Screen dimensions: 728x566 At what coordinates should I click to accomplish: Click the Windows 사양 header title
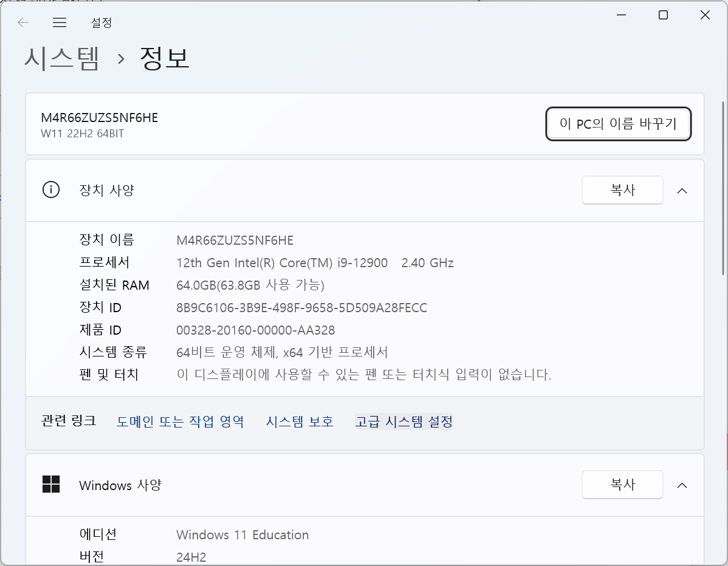click(x=120, y=485)
